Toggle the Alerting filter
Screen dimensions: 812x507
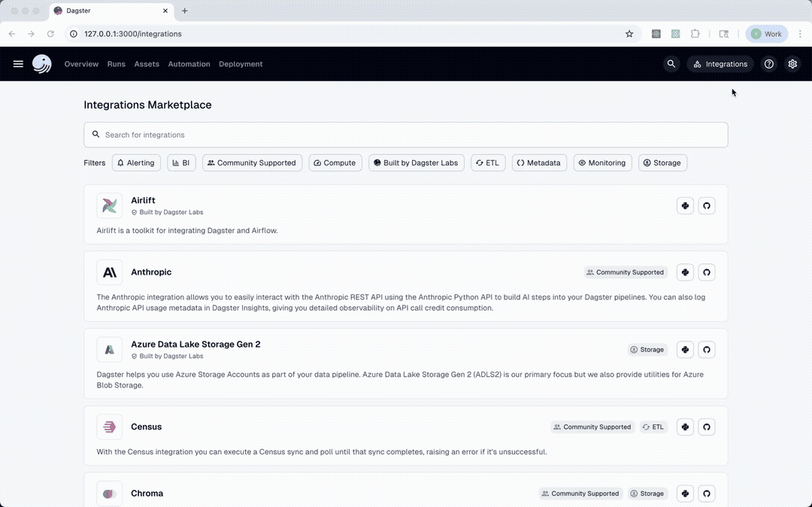coord(136,162)
